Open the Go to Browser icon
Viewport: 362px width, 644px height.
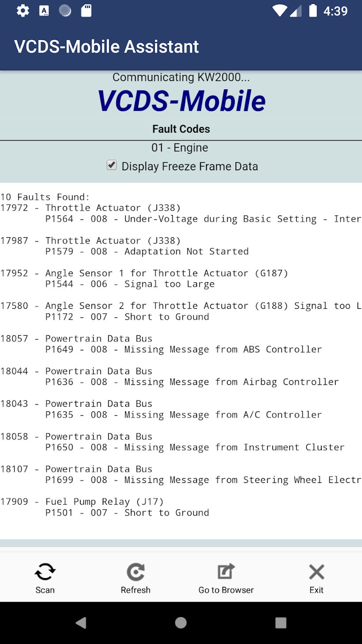[x=226, y=572]
